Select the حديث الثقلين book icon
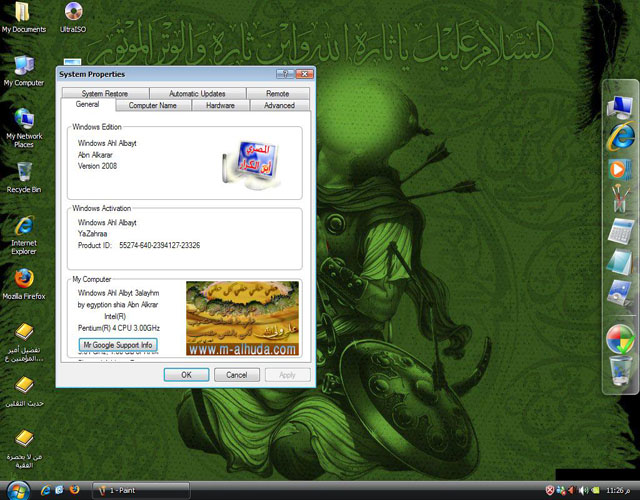The height and width of the screenshot is (500, 640). [x=24, y=391]
